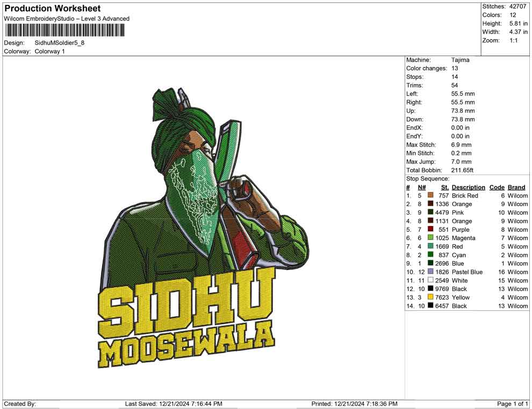Select the Total Bobbin value 211.65ft
The width and height of the screenshot is (532, 409).
[x=463, y=170]
